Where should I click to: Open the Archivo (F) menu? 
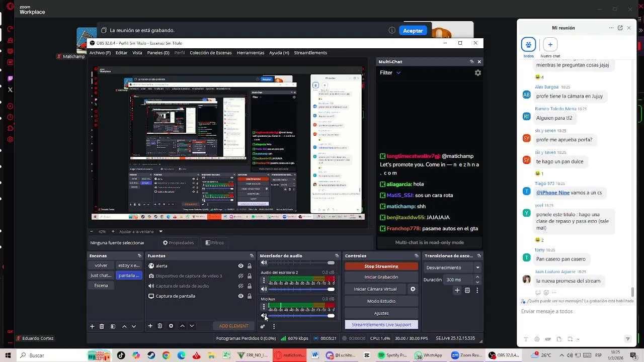100,53
